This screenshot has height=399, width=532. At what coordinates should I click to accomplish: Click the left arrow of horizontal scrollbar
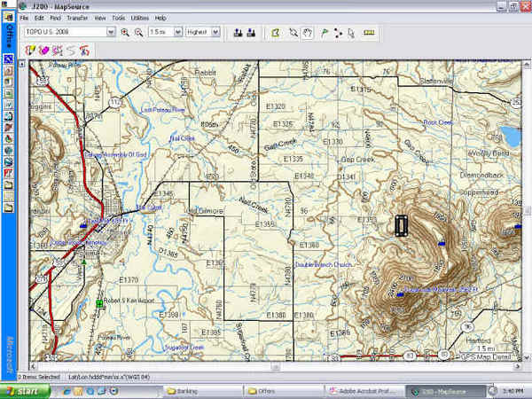coord(33,366)
